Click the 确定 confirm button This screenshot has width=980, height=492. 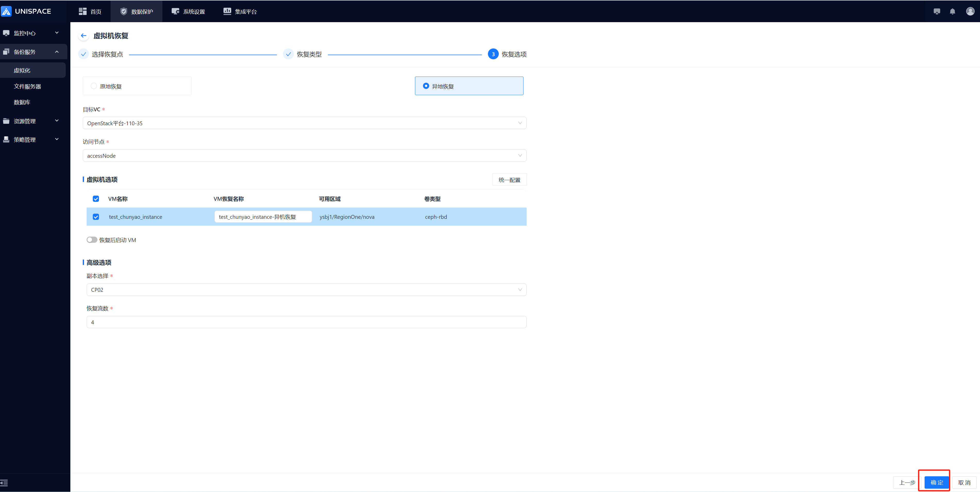tap(936, 482)
